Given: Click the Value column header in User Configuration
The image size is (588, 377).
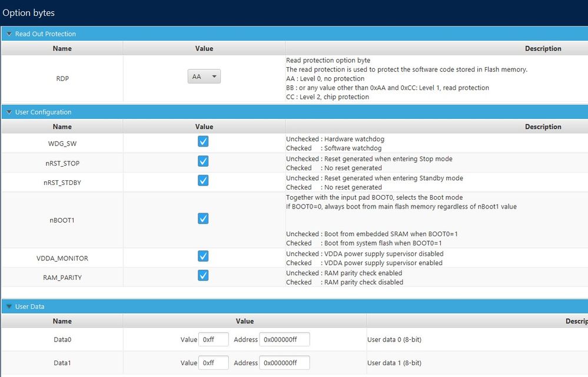Looking at the screenshot, I should click(204, 127).
